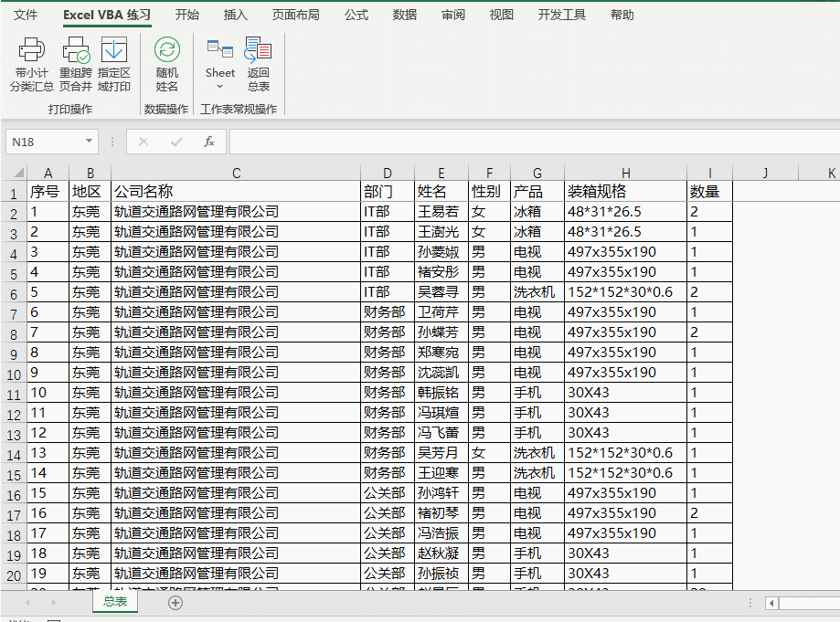Switch to the 数据 ribbon tab
Screen dimensions: 840x622
(x=405, y=15)
